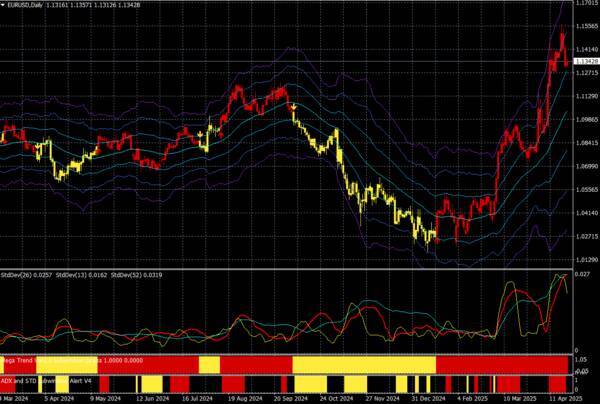Click the 0.027 value on StdDev scale
The width and height of the screenshot is (600, 404).
[584, 273]
